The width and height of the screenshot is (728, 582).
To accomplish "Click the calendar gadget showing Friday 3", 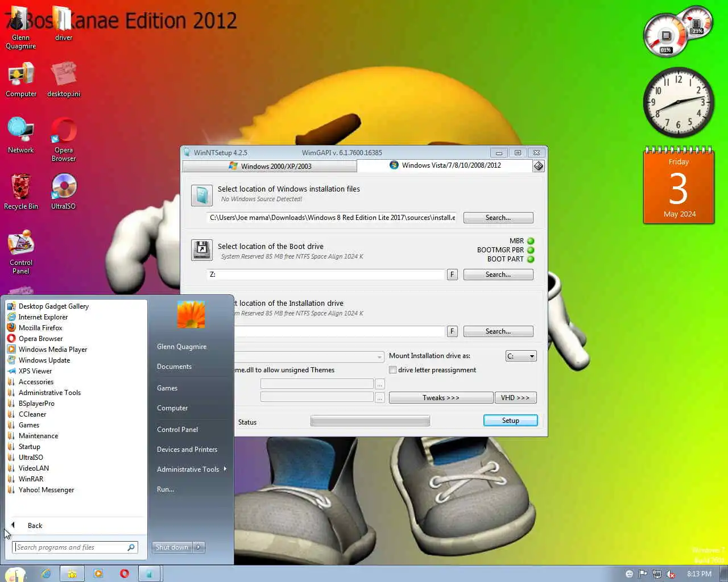I will 679,186.
